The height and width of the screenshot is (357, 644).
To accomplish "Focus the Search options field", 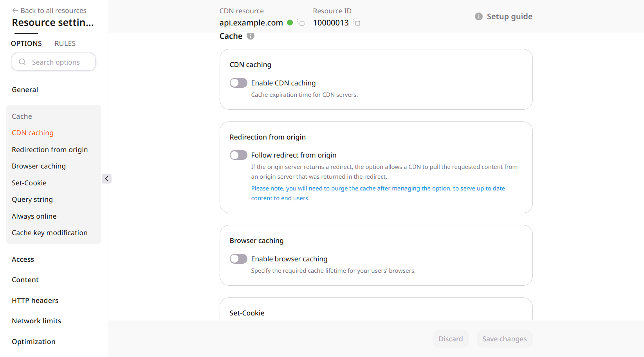I will pyautogui.click(x=54, y=62).
